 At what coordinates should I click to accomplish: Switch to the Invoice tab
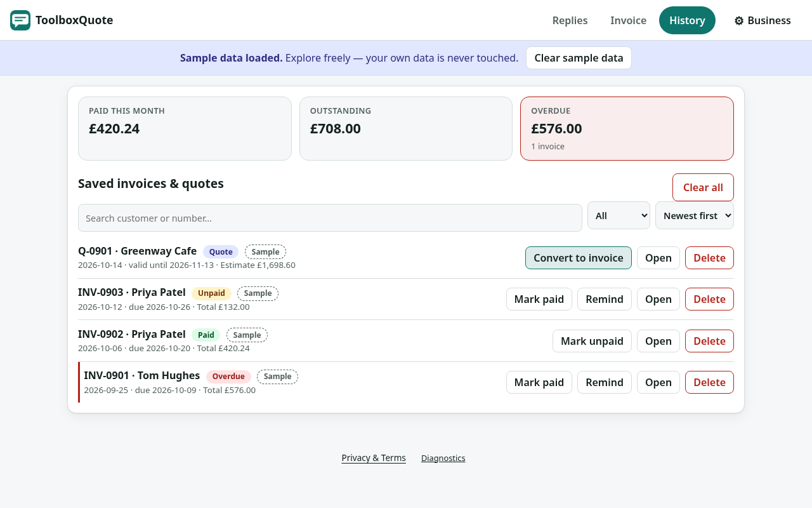tap(628, 20)
